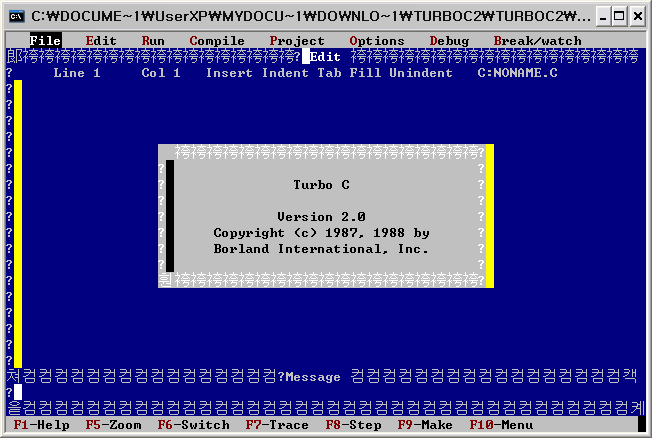
Task: Click the Col 1 status indicator
Action: point(161,73)
